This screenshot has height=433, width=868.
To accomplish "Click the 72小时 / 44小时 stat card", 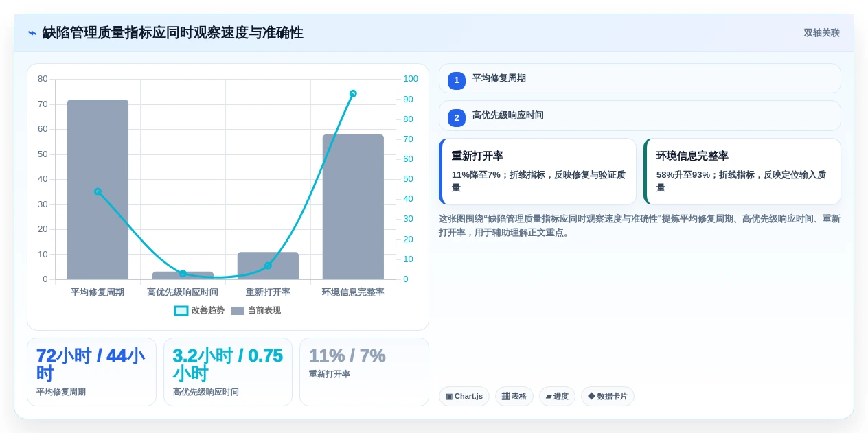I will [x=91, y=372].
